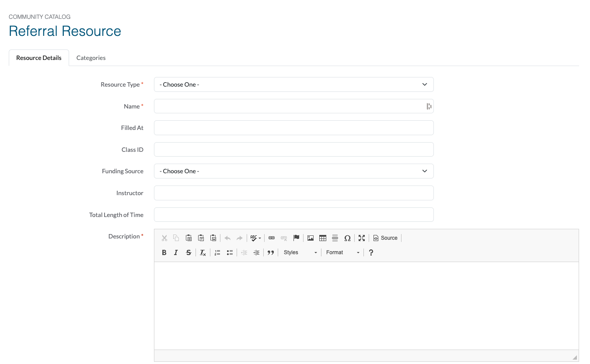Select the Resource Details tab
This screenshot has width=590, height=364.
click(39, 58)
